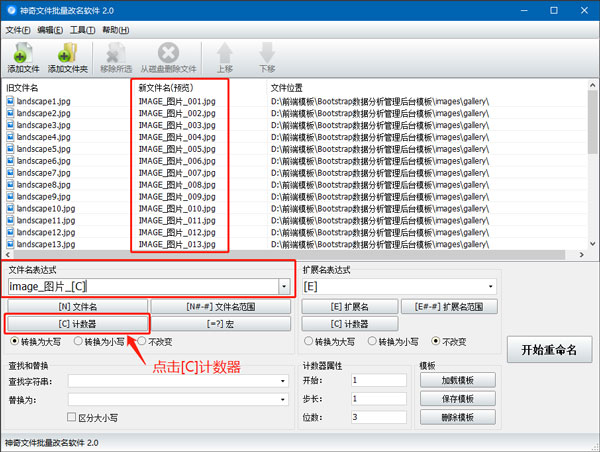
Task: Select file icon next to landscape6.jpg
Action: pyautogui.click(x=10, y=160)
